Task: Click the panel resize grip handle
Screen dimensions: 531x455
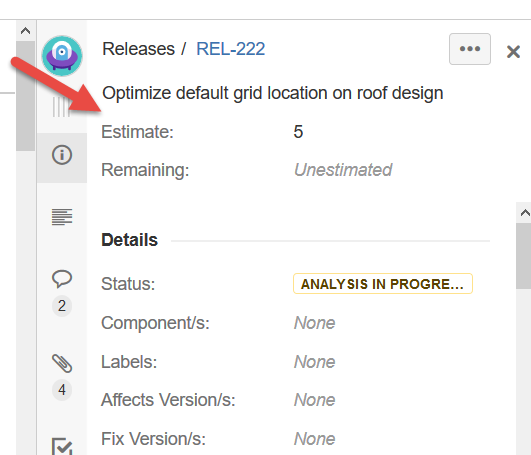Action: point(61,107)
